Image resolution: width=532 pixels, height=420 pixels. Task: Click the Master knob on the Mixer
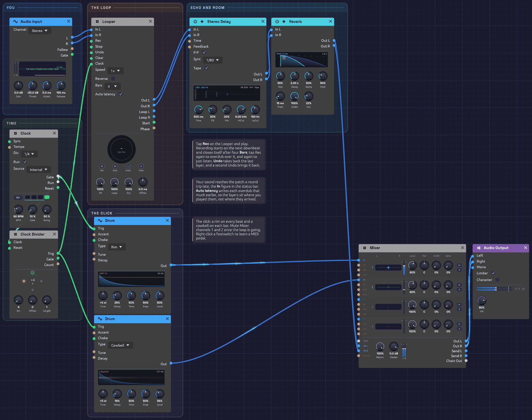click(x=394, y=346)
